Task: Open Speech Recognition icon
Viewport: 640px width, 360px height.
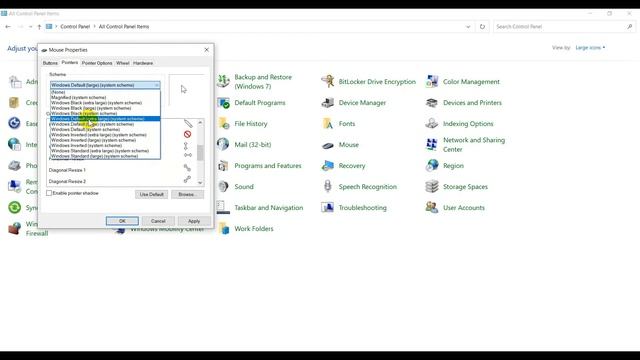Action: click(328, 186)
